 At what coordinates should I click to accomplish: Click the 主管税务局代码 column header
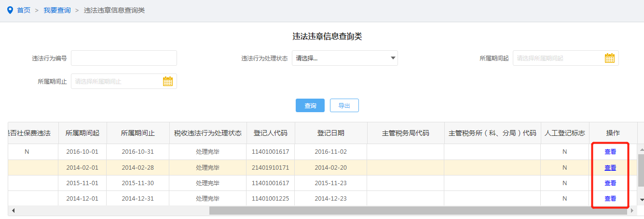pyautogui.click(x=406, y=133)
